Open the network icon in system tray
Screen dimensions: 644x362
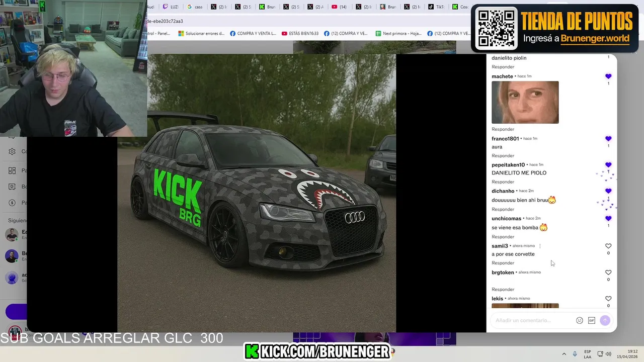600,354
